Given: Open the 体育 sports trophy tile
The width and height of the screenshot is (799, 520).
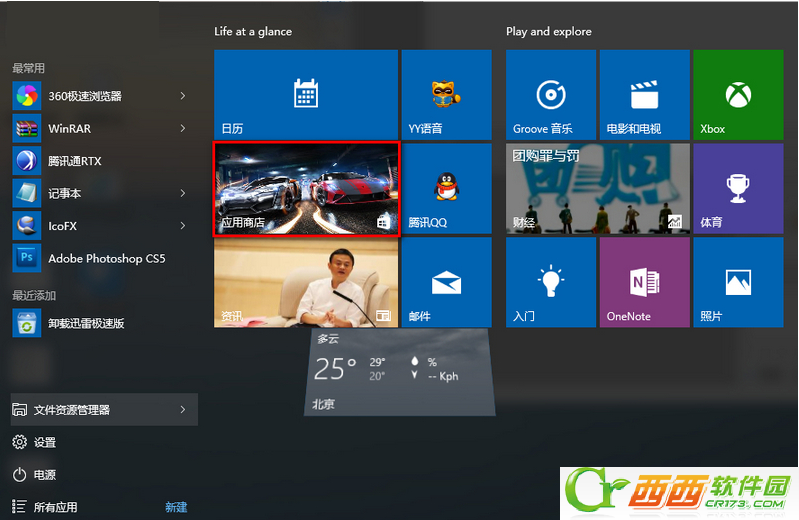Looking at the screenshot, I should click(x=738, y=188).
